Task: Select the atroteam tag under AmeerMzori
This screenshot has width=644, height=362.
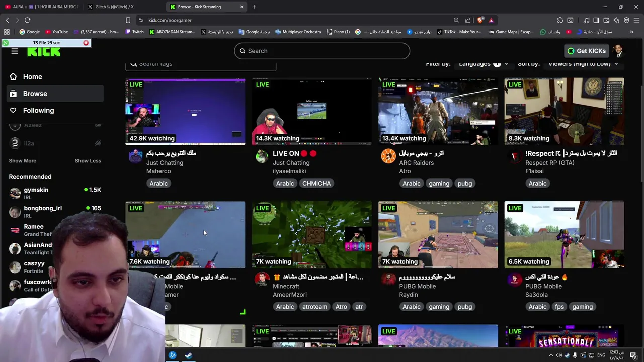Action: point(314,307)
